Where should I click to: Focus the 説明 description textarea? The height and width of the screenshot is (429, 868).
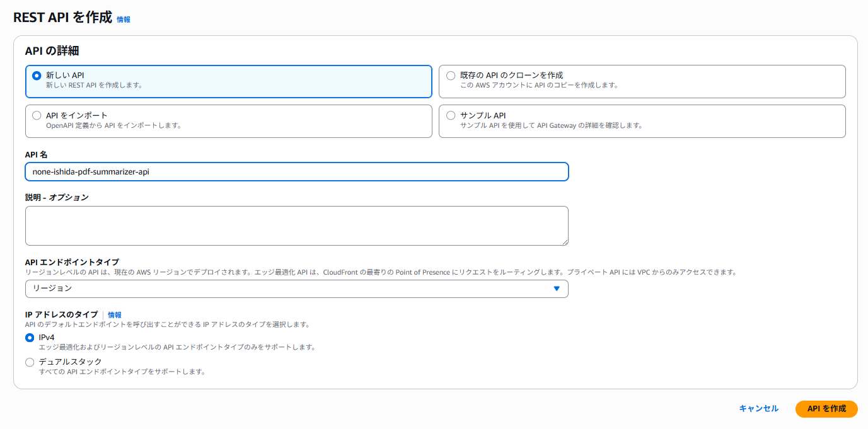pyautogui.click(x=296, y=225)
